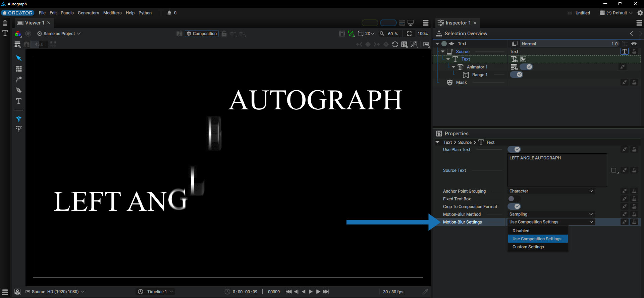Open the Python menu
The height and width of the screenshot is (298, 644).
pyautogui.click(x=145, y=13)
